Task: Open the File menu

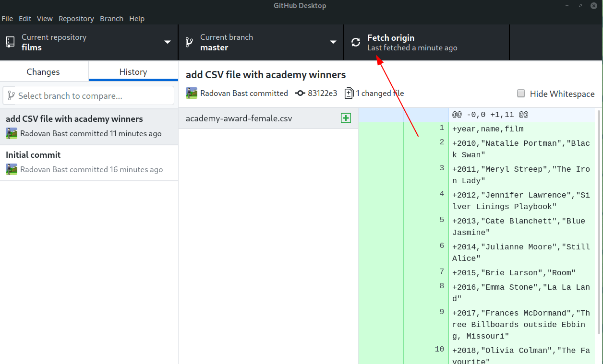Action: [x=7, y=19]
